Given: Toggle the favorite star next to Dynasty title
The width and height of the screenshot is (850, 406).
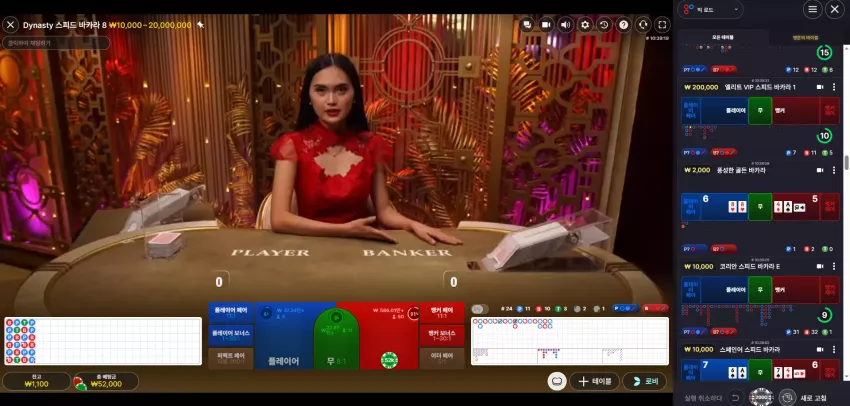Looking at the screenshot, I should [x=200, y=25].
